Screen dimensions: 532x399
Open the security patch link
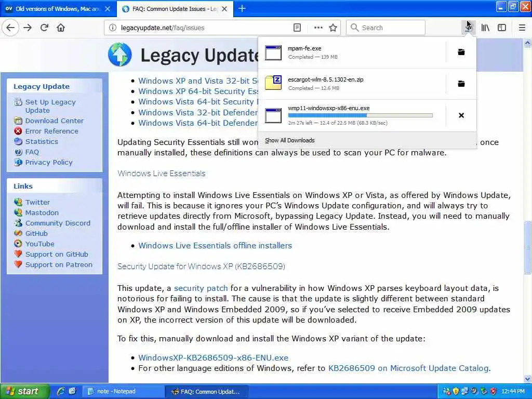pyautogui.click(x=201, y=288)
